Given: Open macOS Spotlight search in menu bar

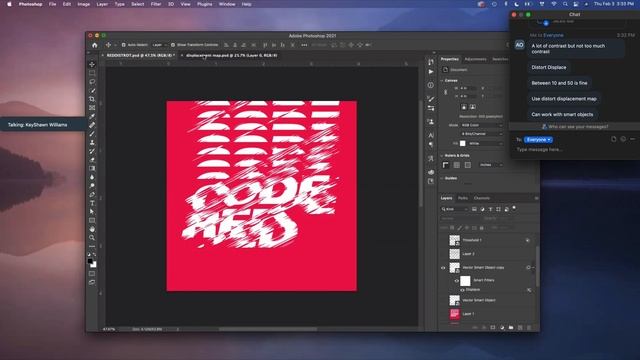Looking at the screenshot, I should coord(565,4).
